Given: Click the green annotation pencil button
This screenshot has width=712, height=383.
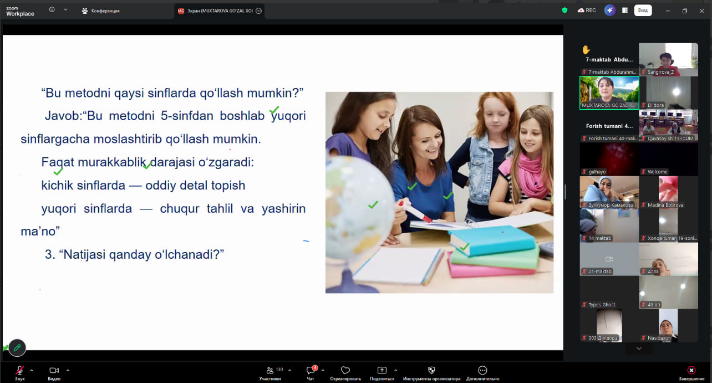Looking at the screenshot, I should [x=17, y=348].
